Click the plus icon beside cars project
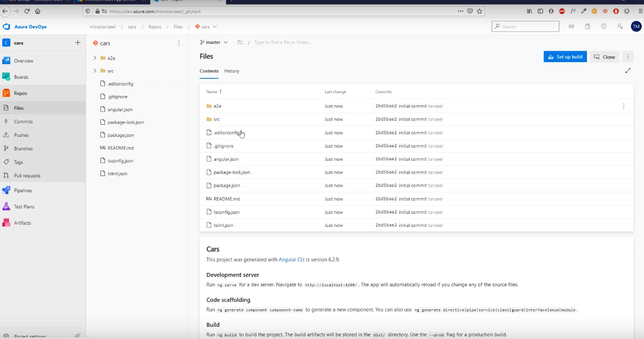This screenshot has width=644, height=339. (78, 43)
